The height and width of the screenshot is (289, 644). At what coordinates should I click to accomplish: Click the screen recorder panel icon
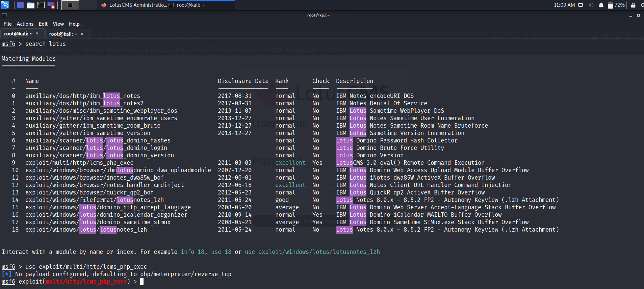pos(51,5)
